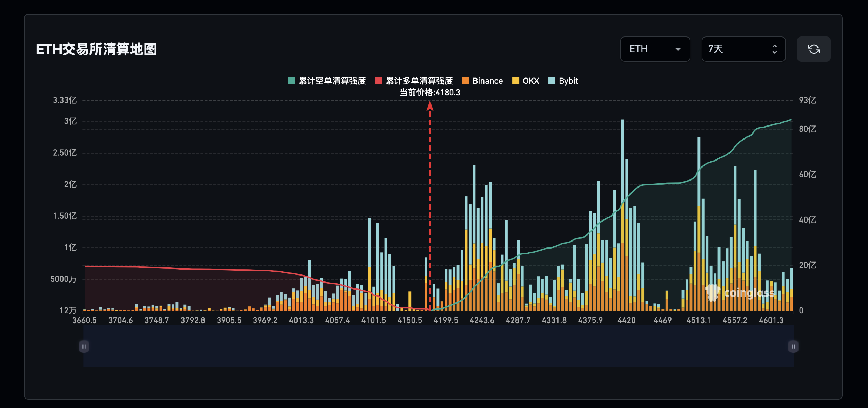
Task: Click the 12万 left axis label
Action: (x=68, y=311)
